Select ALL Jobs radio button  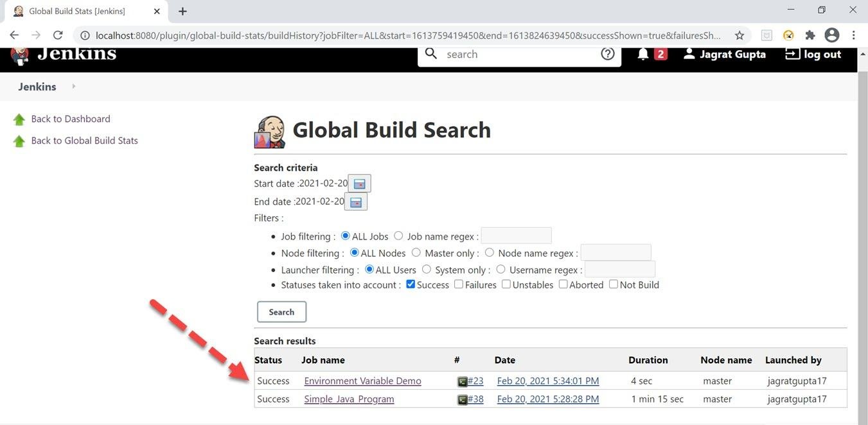click(346, 236)
